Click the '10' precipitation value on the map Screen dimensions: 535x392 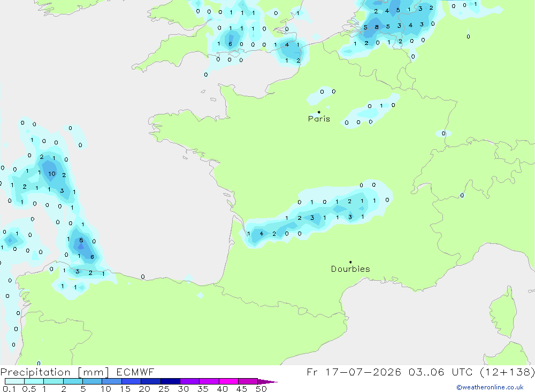[51, 174]
